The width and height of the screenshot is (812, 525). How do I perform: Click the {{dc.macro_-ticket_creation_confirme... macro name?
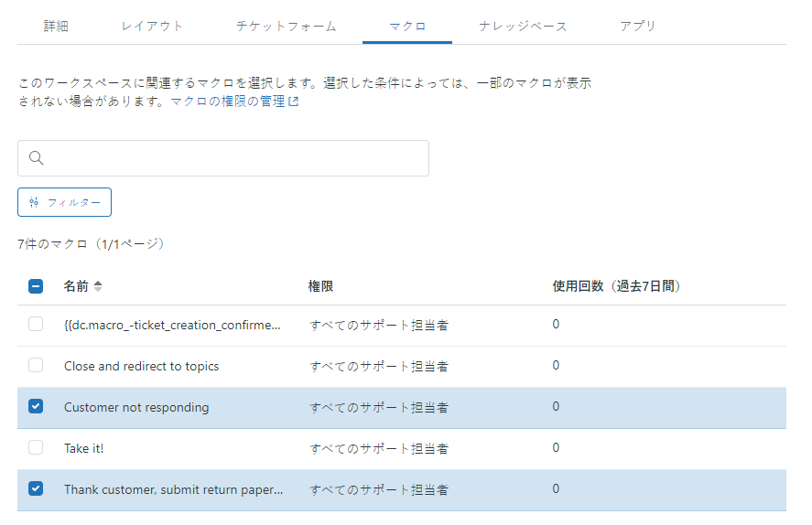pos(172,325)
